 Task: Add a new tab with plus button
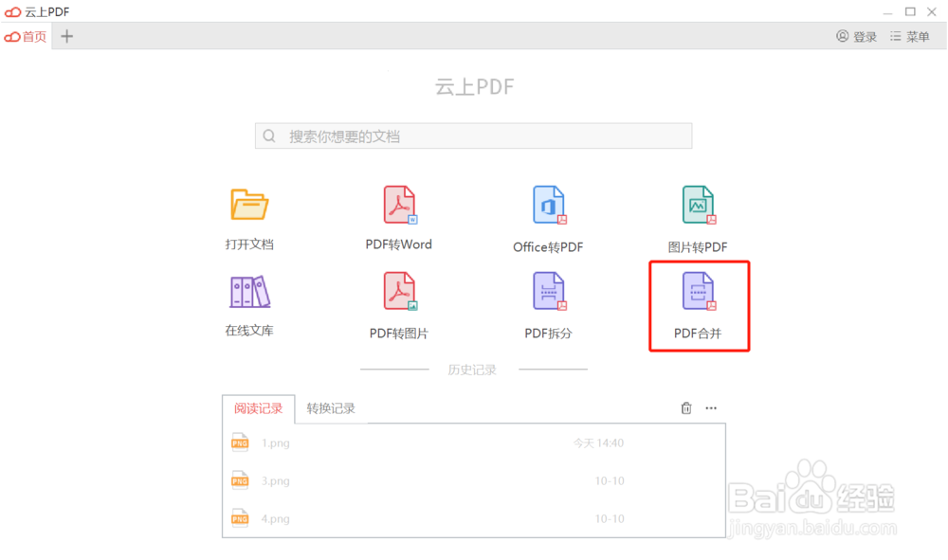tap(67, 36)
